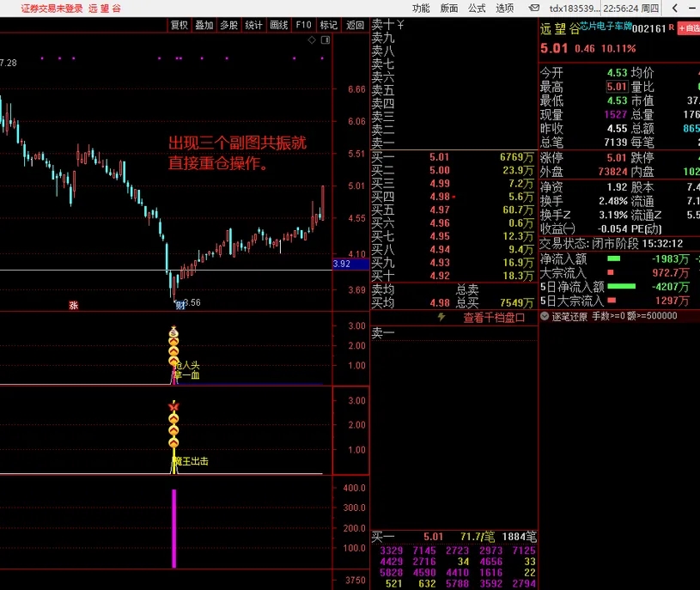Toggle 多股 multi-stock view
Screen dimensions: 700x590
click(228, 25)
